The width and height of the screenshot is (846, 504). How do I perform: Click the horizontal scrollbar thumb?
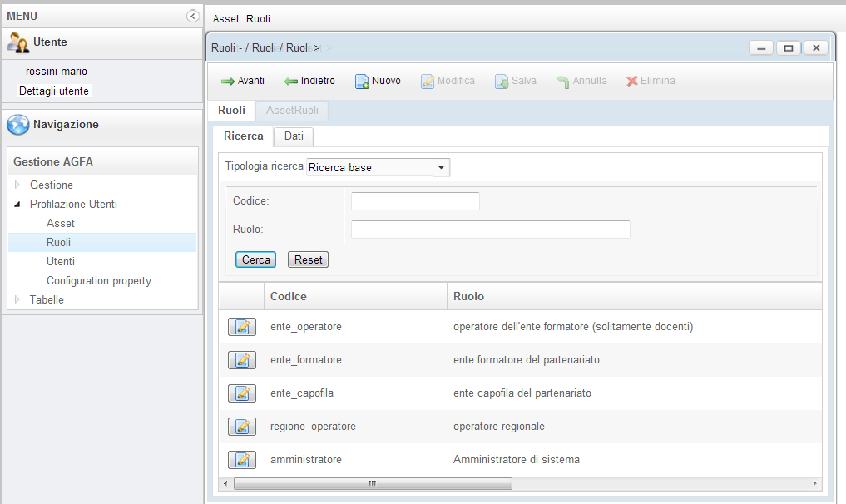click(373, 483)
